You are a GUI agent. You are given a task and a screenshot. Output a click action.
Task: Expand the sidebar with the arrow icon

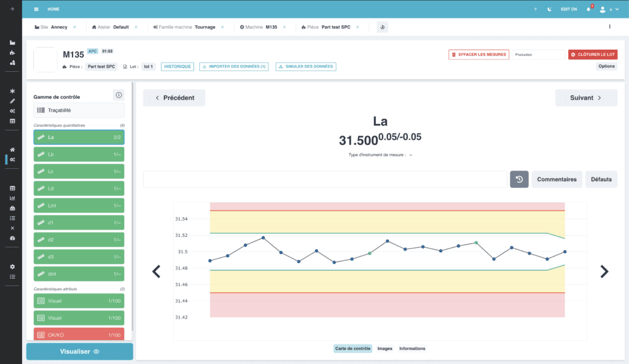12,9
